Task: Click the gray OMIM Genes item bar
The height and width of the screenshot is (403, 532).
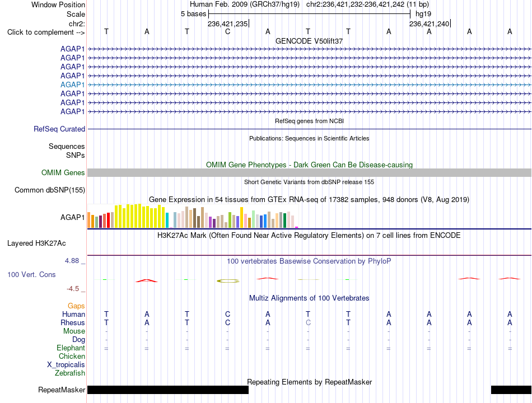Action: tap(309, 172)
